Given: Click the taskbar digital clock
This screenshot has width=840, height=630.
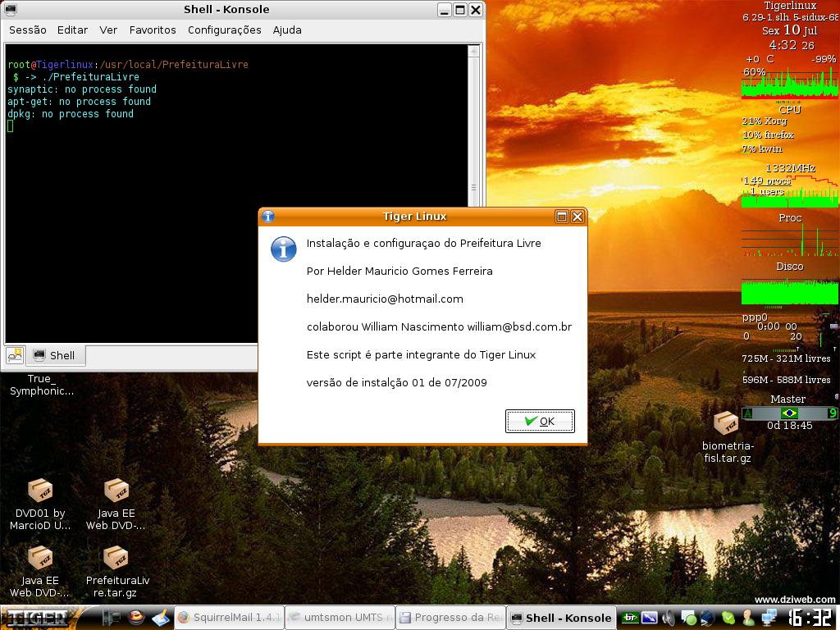Looking at the screenshot, I should [810, 618].
